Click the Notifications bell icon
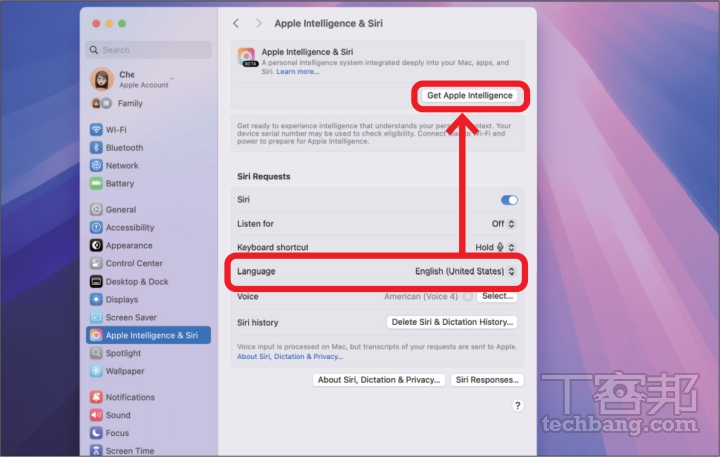 click(96, 397)
